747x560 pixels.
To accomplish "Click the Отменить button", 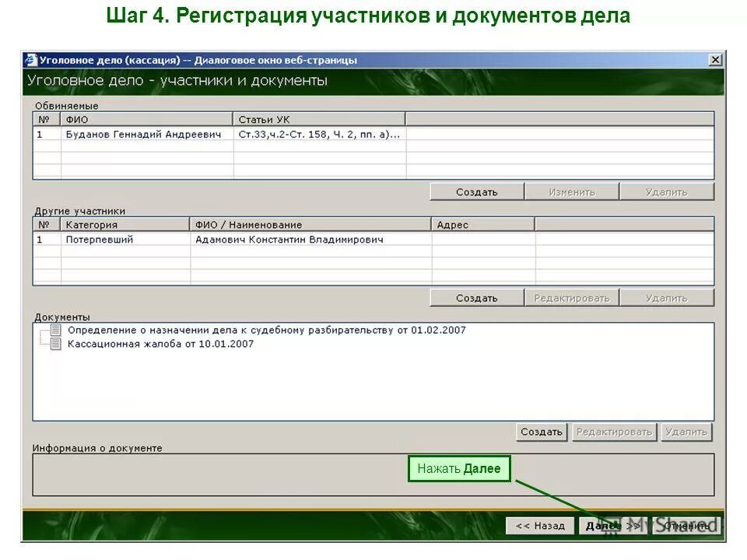I will [x=685, y=525].
